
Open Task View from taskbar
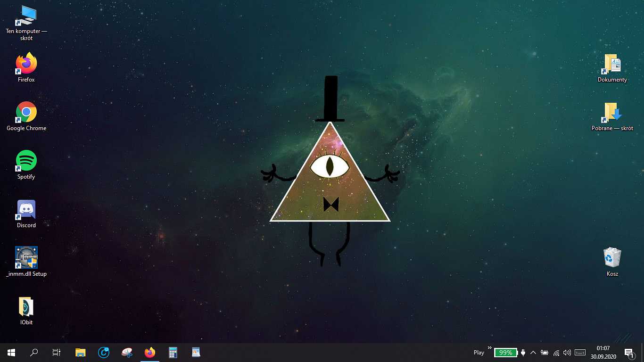pos(57,353)
